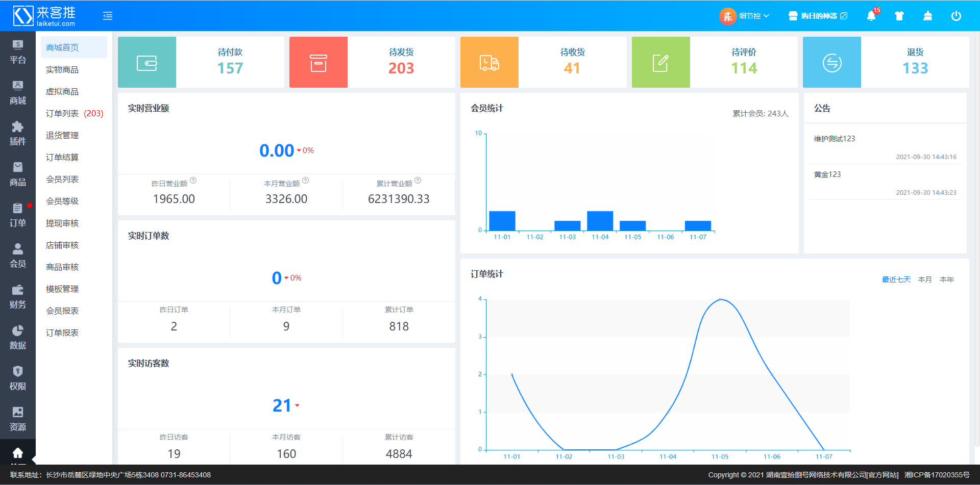Click the 待收货 delivery truck icon tile

489,62
